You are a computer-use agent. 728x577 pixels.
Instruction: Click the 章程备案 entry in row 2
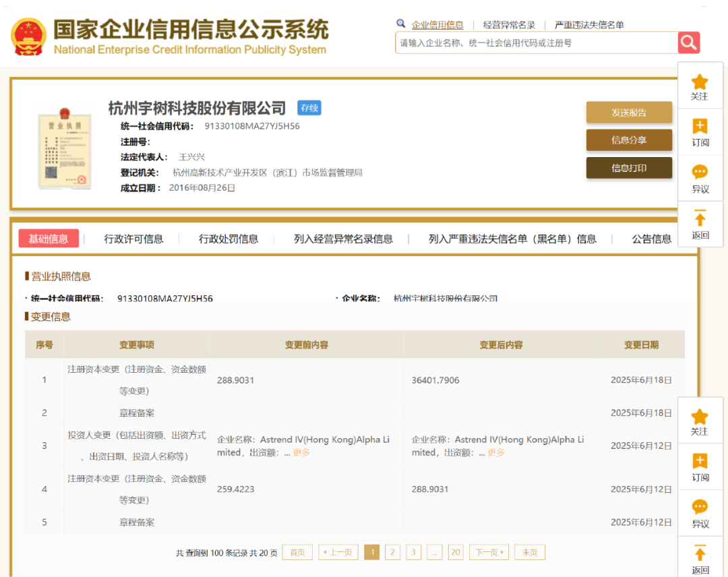(x=137, y=413)
